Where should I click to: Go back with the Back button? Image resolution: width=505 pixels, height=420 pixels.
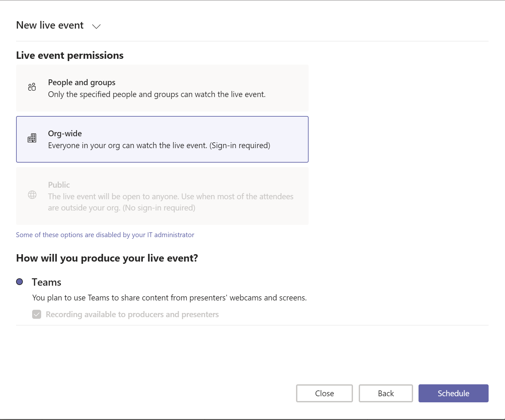(386, 393)
